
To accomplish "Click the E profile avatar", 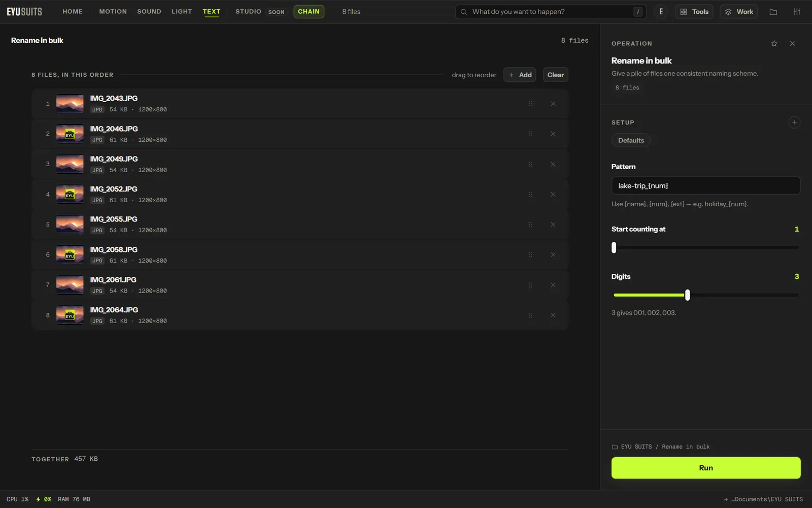I will (x=661, y=12).
